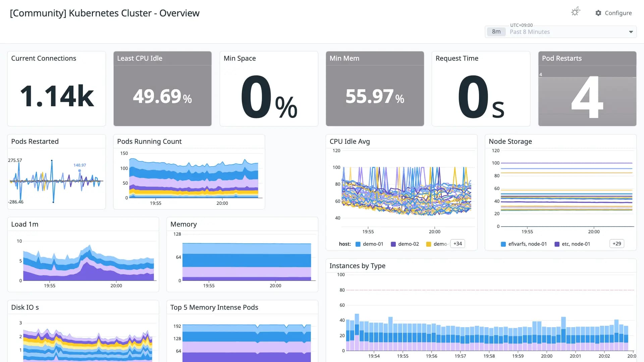644x362 pixels.
Task: Click the CPU Idle Avg widget title
Action: point(350,141)
